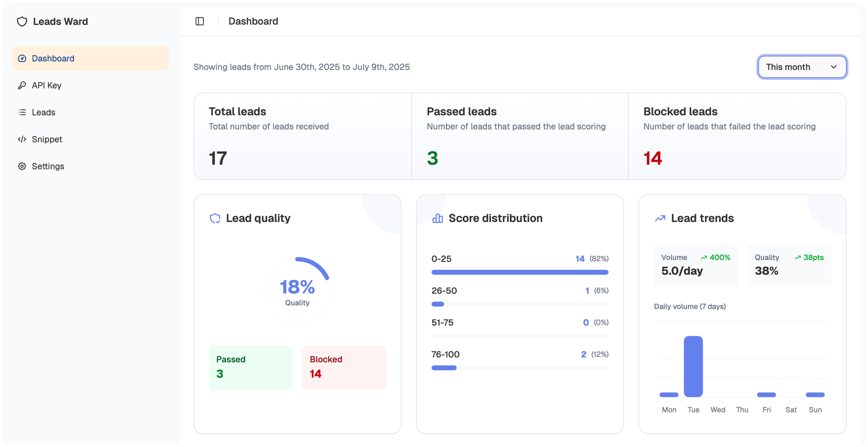Expand the This month selector chevron
Viewport: 868px width, 447px height.
tap(833, 67)
